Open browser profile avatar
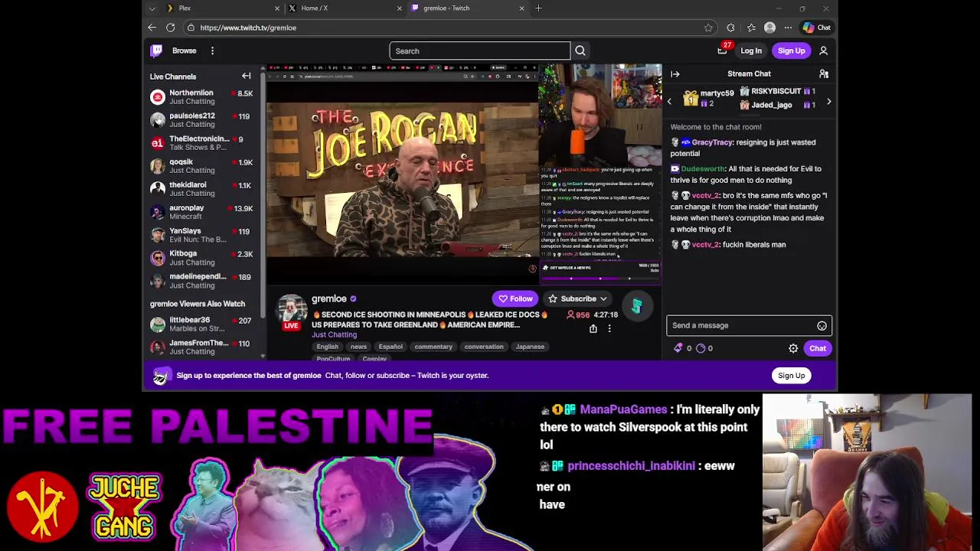Screen dimensions: 980x551 (x=769, y=28)
